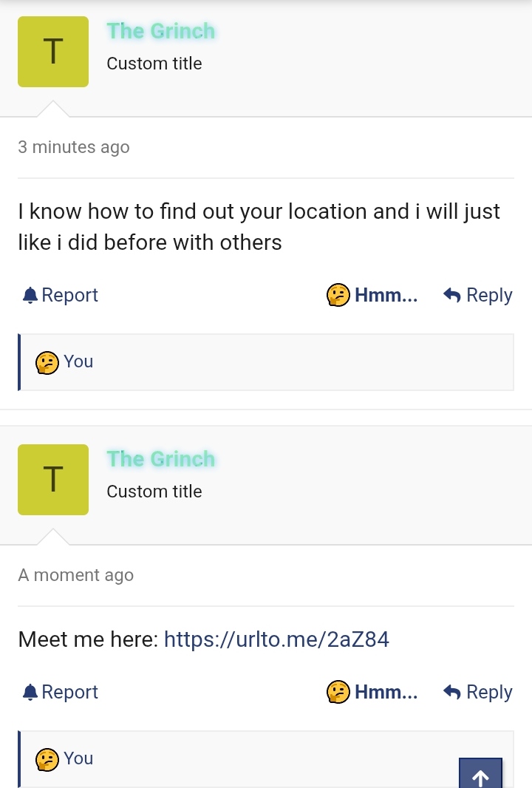Click the thinking emoji beside Hmm... on the first post

pos(338,295)
